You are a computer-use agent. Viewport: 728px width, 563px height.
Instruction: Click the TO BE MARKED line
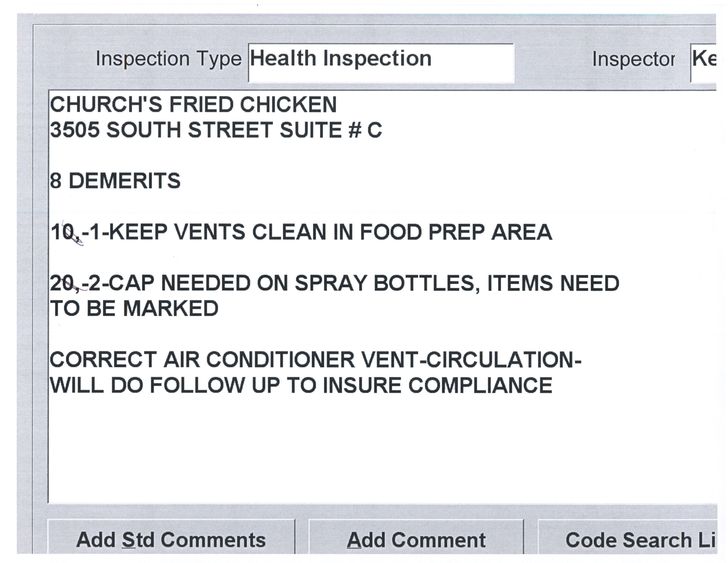134,308
